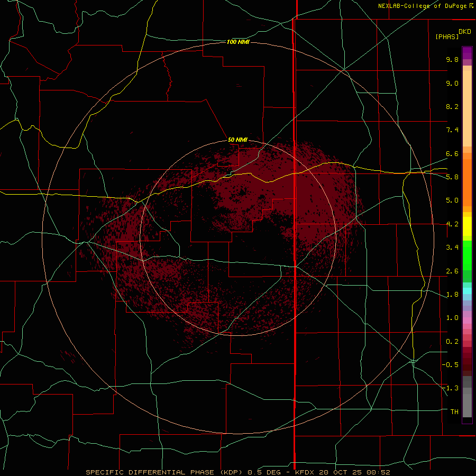This screenshot has height=476, width=476.
Task: Click the 1.8 value on the color scale
Action: point(452,295)
